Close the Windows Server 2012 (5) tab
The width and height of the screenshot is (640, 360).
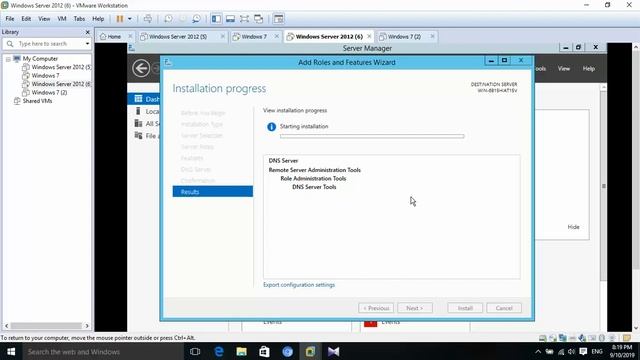223,36
